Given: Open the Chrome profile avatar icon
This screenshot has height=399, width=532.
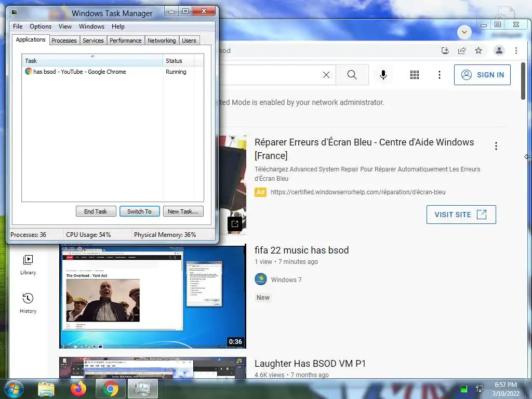Looking at the screenshot, I should point(499,51).
